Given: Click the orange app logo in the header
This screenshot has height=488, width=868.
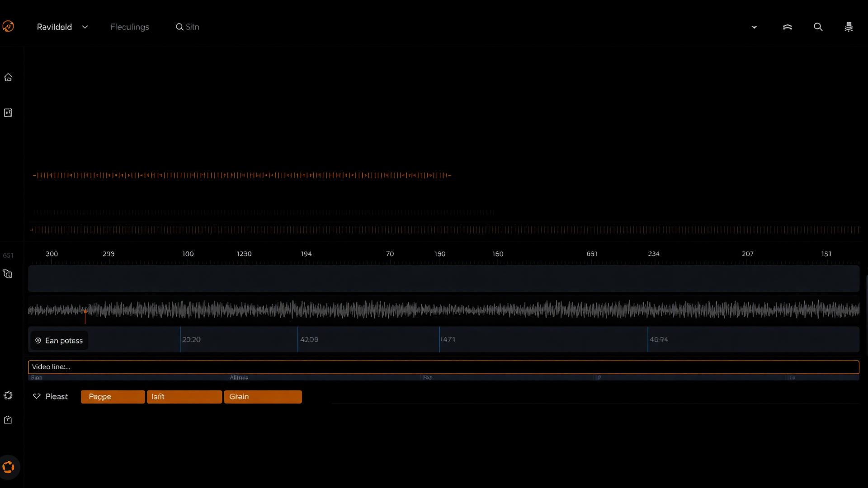Looking at the screenshot, I should tap(8, 27).
